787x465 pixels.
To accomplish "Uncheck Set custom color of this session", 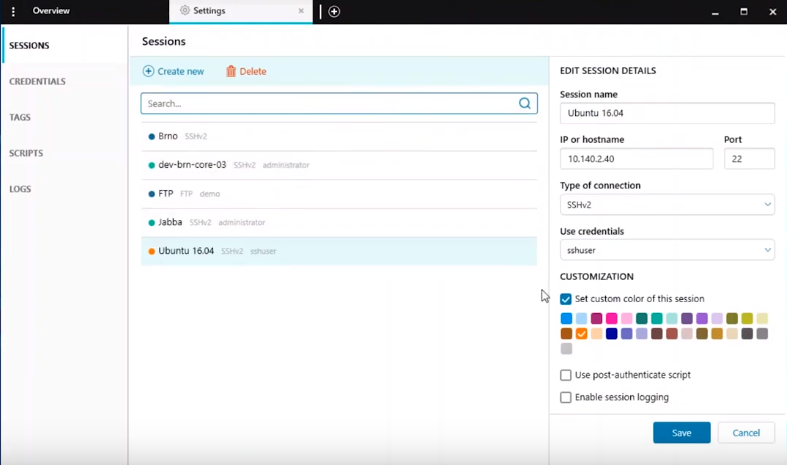I will [566, 299].
